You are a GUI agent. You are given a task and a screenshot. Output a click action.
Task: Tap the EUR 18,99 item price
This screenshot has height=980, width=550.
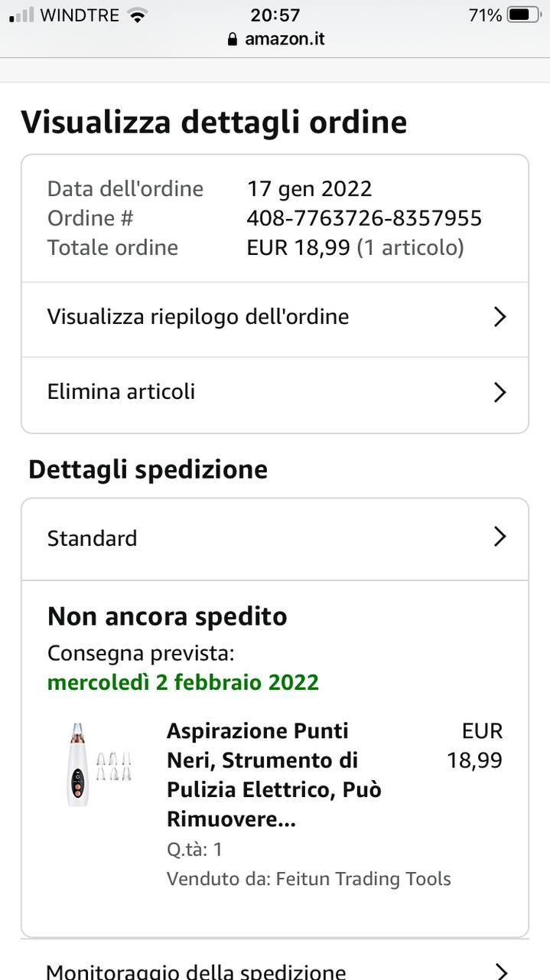coord(475,746)
